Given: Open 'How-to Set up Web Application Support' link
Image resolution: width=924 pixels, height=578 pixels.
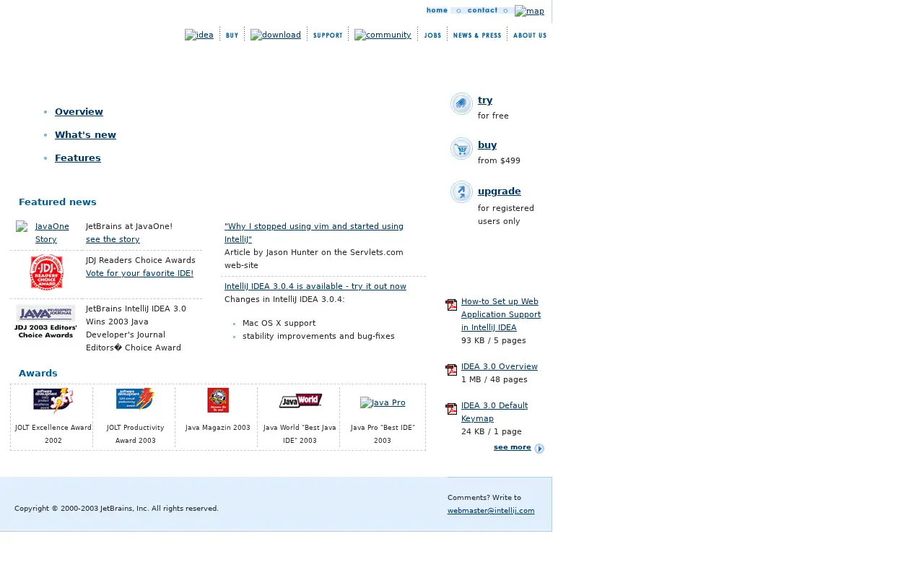Looking at the screenshot, I should [x=501, y=314].
